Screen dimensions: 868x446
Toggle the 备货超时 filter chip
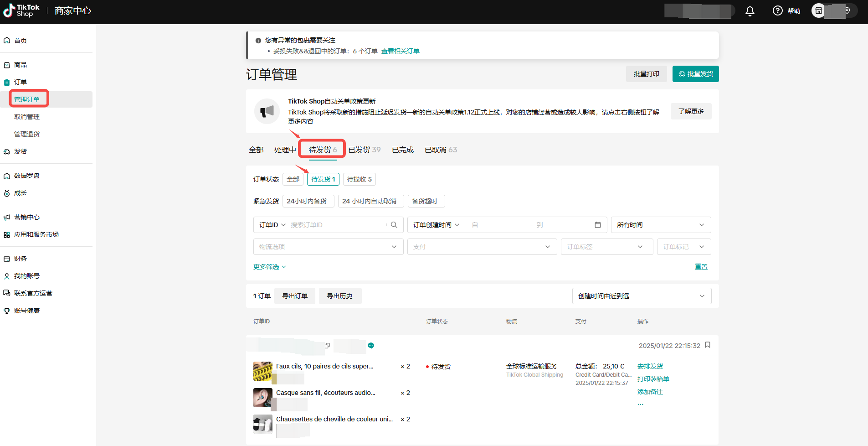426,201
